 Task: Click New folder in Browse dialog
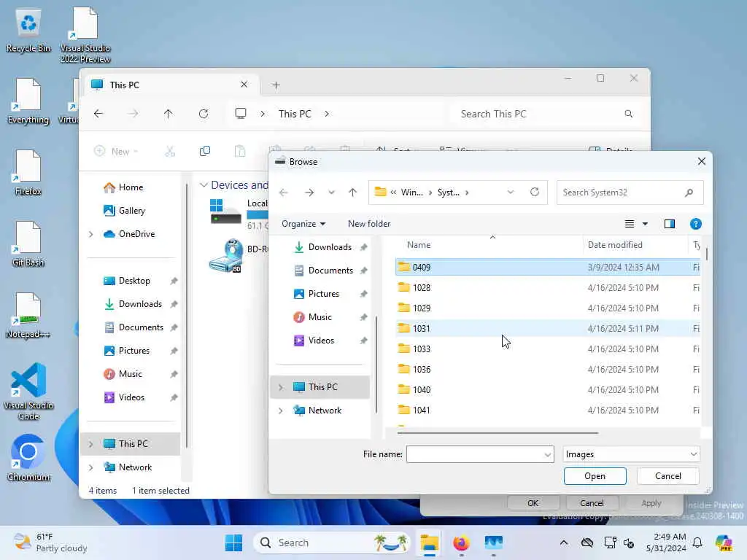[368, 224]
